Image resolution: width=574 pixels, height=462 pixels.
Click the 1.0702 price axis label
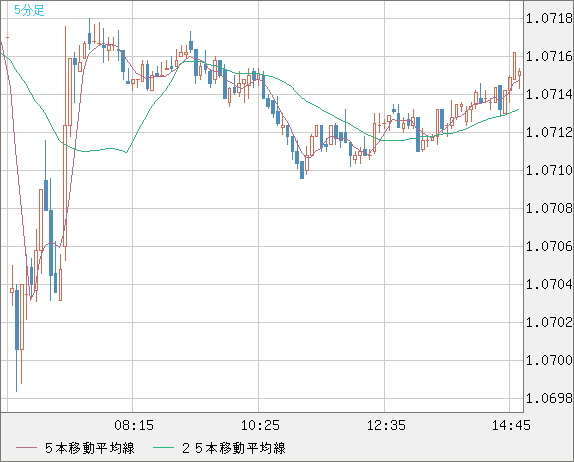[549, 322]
